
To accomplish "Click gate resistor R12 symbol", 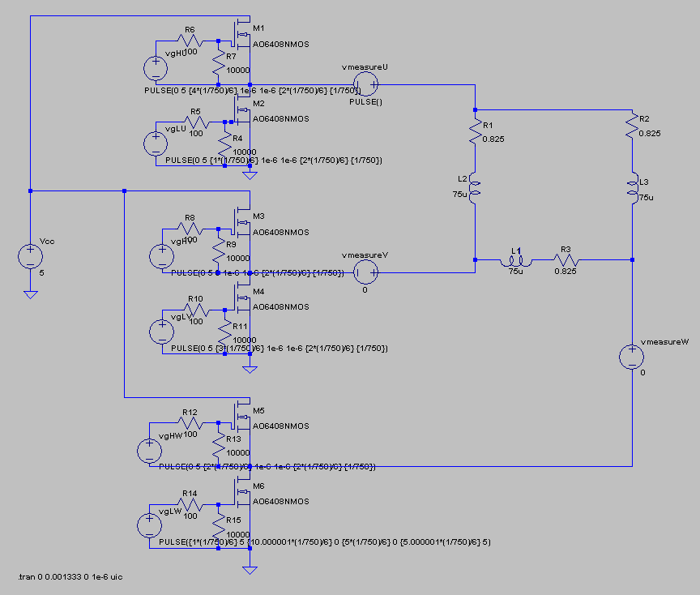I will pos(190,423).
